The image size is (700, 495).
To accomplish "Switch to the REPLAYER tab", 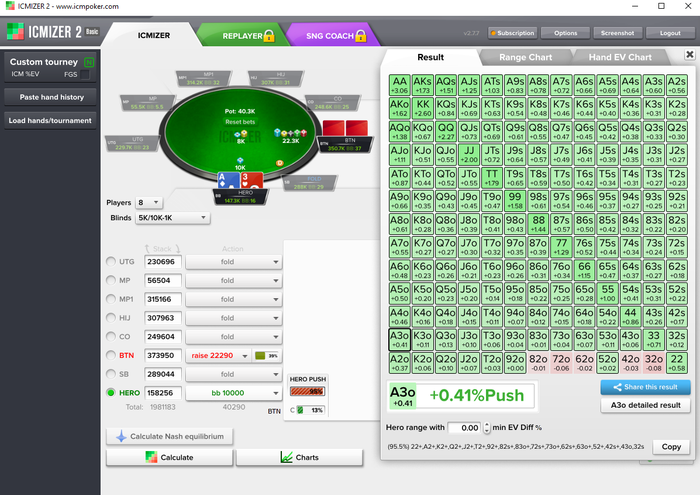I will pos(242,36).
